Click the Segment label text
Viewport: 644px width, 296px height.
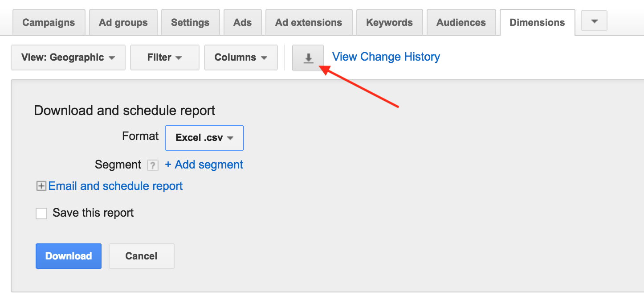pyautogui.click(x=118, y=165)
